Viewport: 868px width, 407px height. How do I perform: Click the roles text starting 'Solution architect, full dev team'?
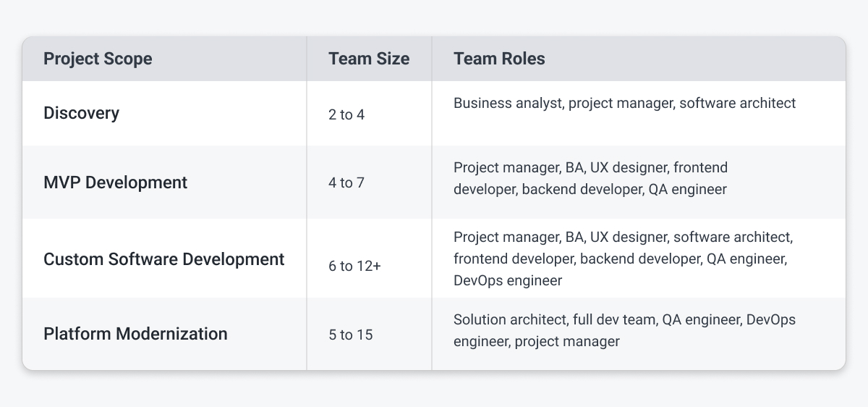[625, 330]
